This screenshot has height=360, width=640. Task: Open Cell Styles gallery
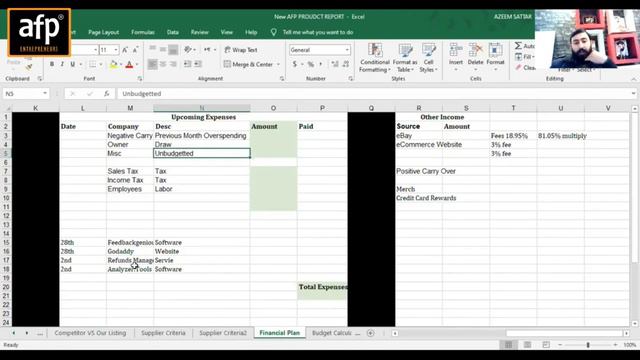[428, 58]
